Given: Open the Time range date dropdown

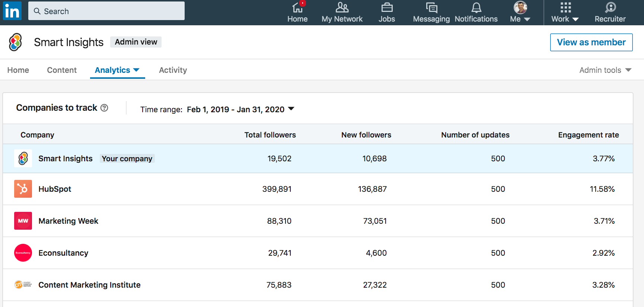Looking at the screenshot, I should click(240, 109).
